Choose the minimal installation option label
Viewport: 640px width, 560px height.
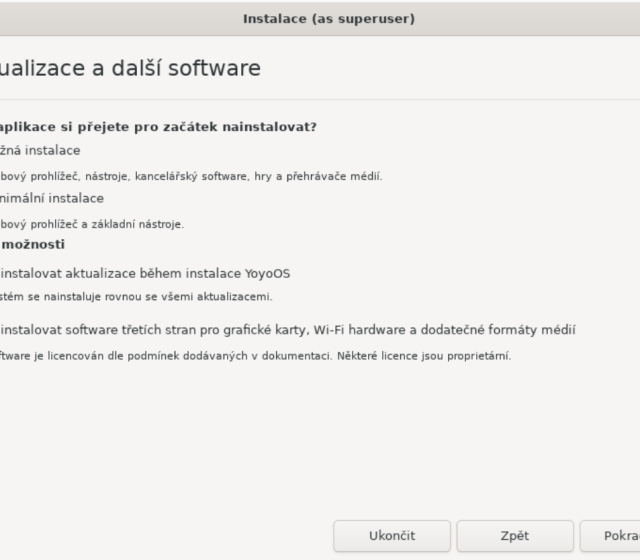[52, 198]
